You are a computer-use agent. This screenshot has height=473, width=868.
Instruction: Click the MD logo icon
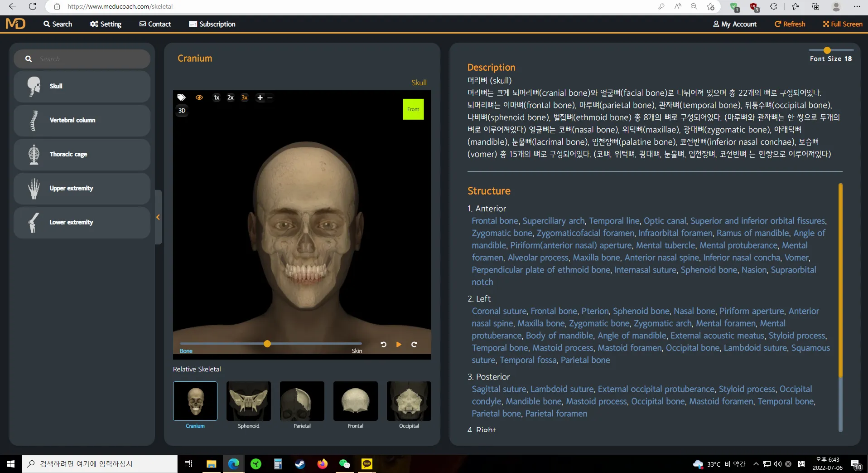[x=15, y=24]
